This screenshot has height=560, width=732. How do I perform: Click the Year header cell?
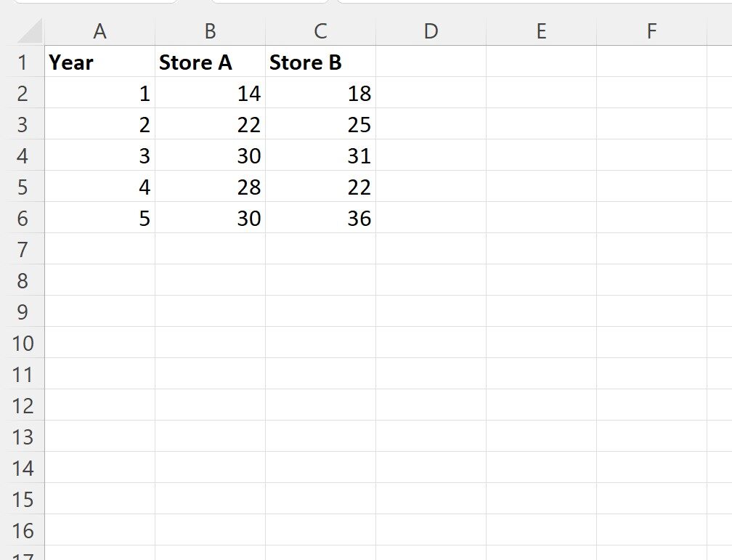[100, 62]
